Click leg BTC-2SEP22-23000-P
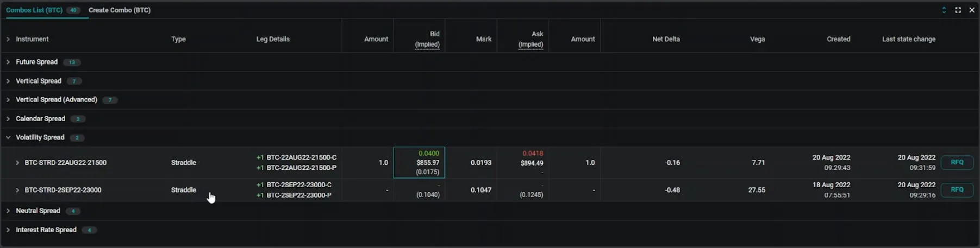 coord(299,195)
